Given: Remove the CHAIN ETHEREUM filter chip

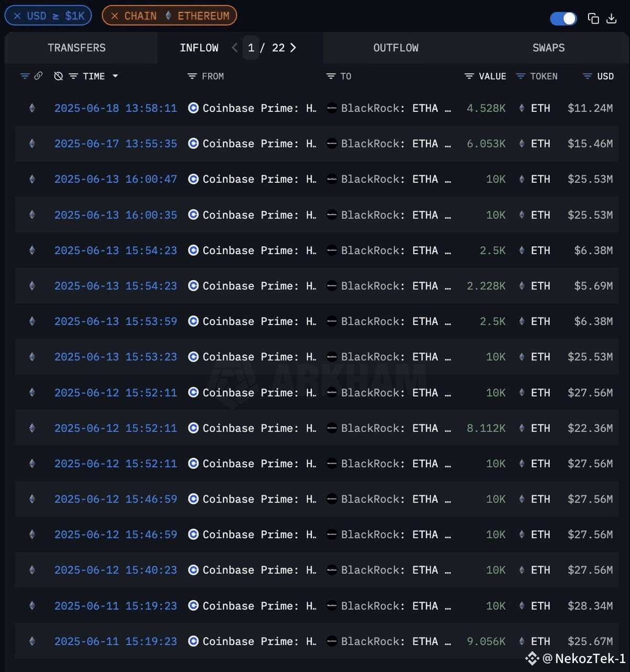Looking at the screenshot, I should point(114,16).
